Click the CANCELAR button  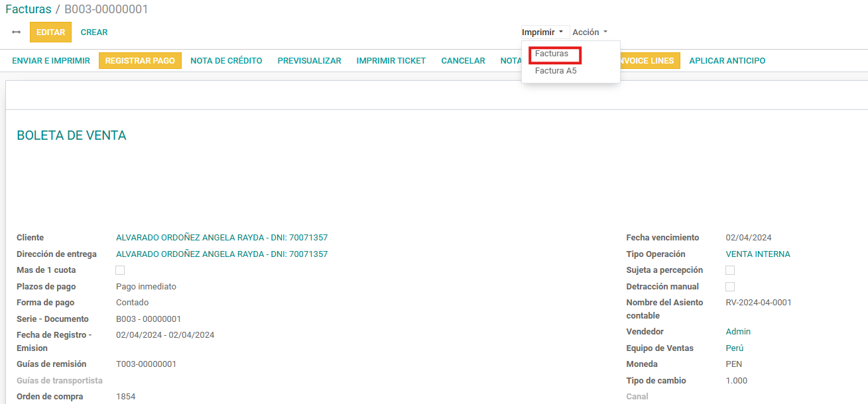click(463, 61)
